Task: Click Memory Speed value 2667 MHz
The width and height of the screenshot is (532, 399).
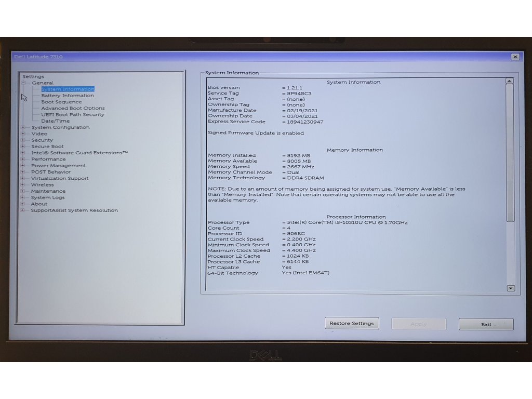Action: 301,167
